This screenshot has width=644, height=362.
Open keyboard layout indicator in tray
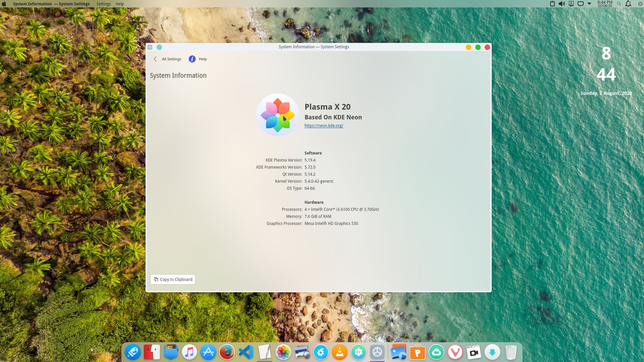pos(571,4)
